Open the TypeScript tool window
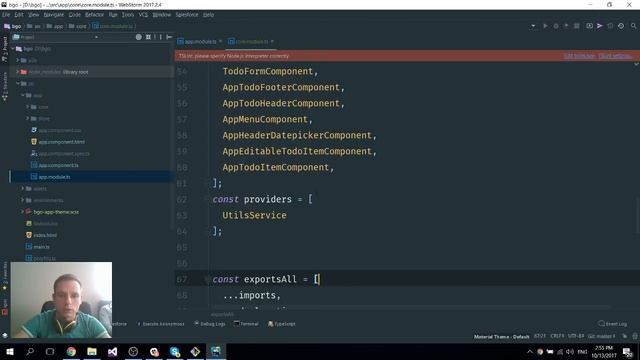Viewport: 640px width, 360px height. point(282,324)
